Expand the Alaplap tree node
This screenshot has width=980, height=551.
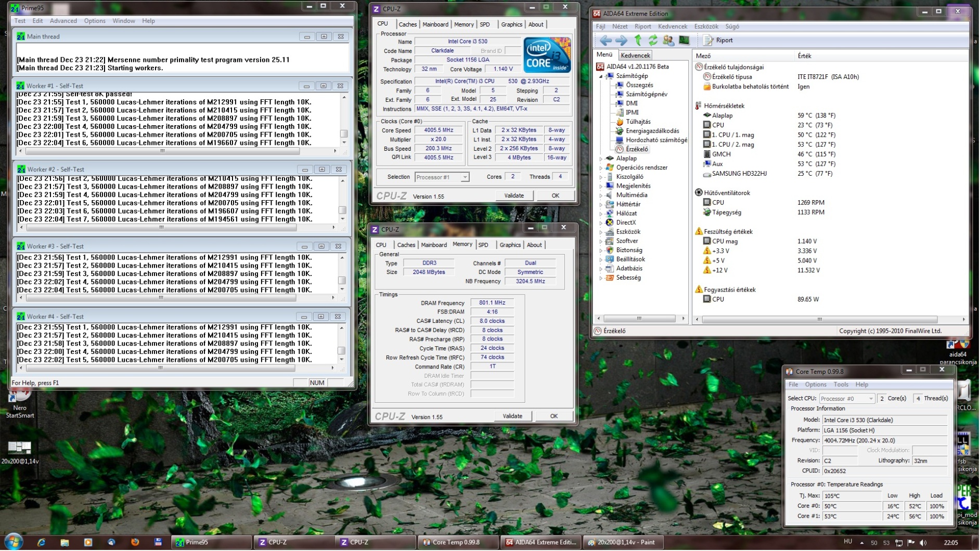pyautogui.click(x=601, y=159)
